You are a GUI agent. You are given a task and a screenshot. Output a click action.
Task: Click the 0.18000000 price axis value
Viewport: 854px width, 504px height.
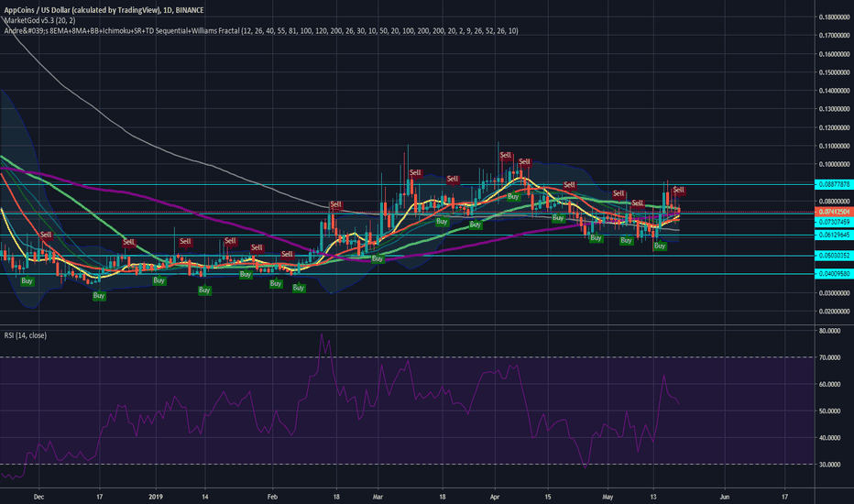(x=834, y=16)
